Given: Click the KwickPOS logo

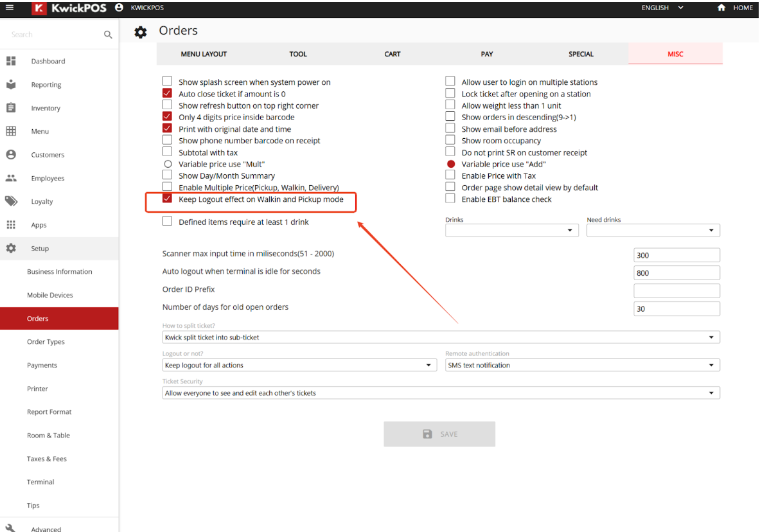Looking at the screenshot, I should pos(69,8).
